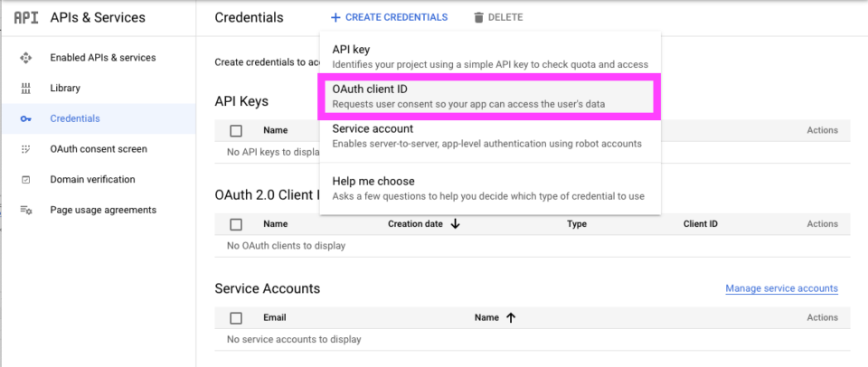The width and height of the screenshot is (868, 367).
Task: Sort service accounts by Name arrow
Action: point(511,317)
